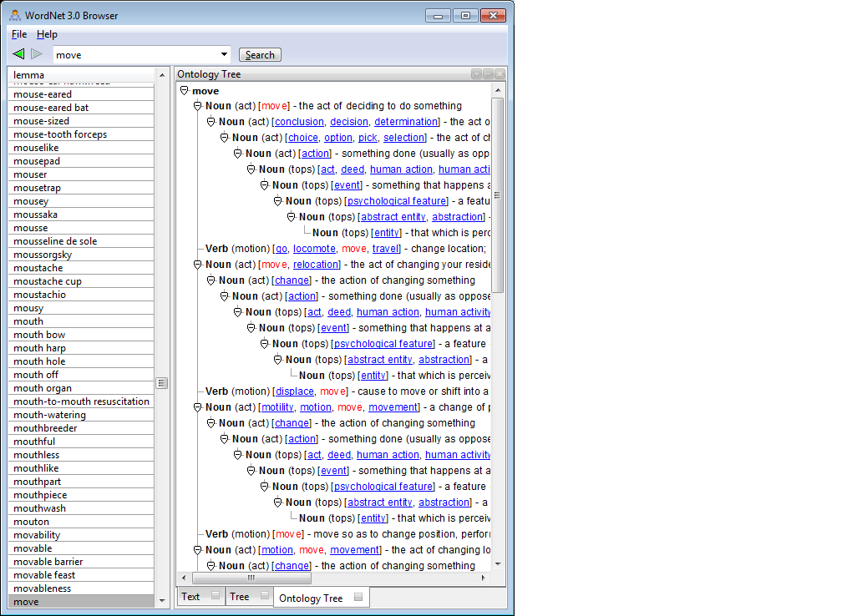Screen dimensions: 842x616
Task: Follow the 'conclusion' link
Action: pyautogui.click(x=300, y=122)
